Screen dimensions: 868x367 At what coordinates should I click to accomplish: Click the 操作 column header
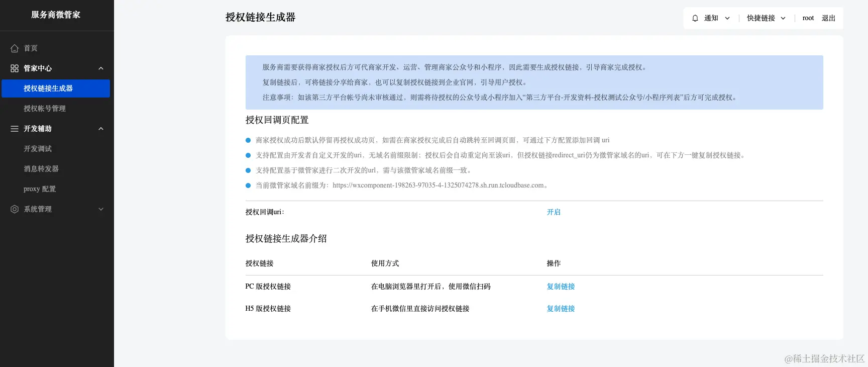pyautogui.click(x=554, y=263)
